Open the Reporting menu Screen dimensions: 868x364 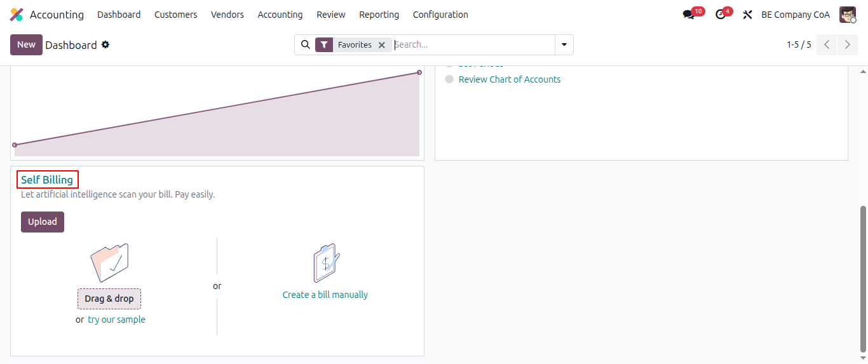379,15
